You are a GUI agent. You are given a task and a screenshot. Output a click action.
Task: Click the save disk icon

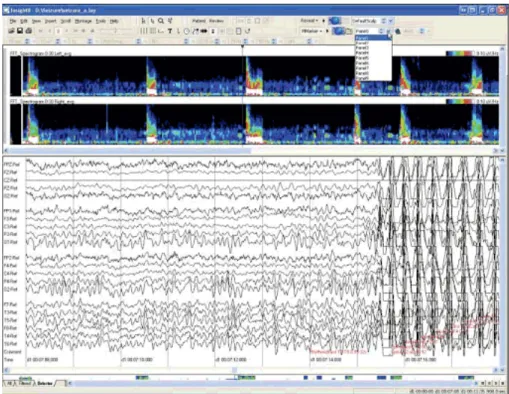(x=20, y=31)
